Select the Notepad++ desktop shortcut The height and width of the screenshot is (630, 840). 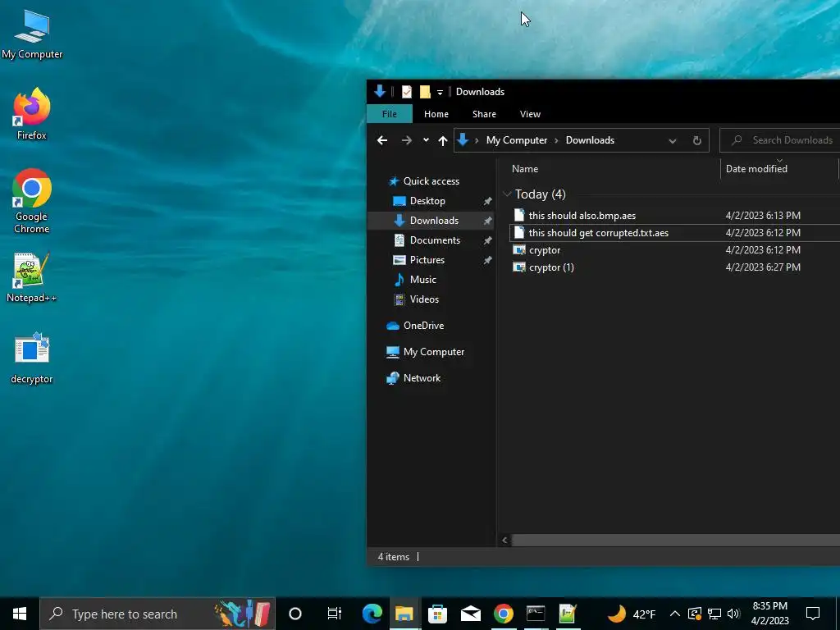pyautogui.click(x=32, y=277)
